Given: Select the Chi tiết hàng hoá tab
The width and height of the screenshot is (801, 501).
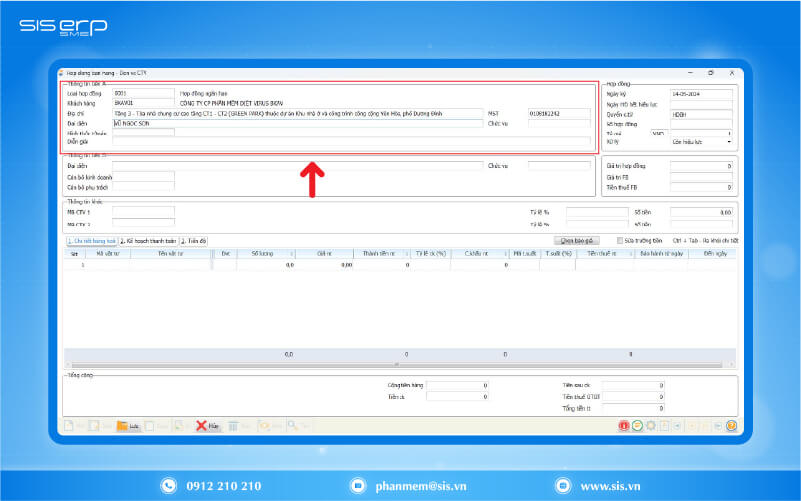Looking at the screenshot, I should point(91,241).
